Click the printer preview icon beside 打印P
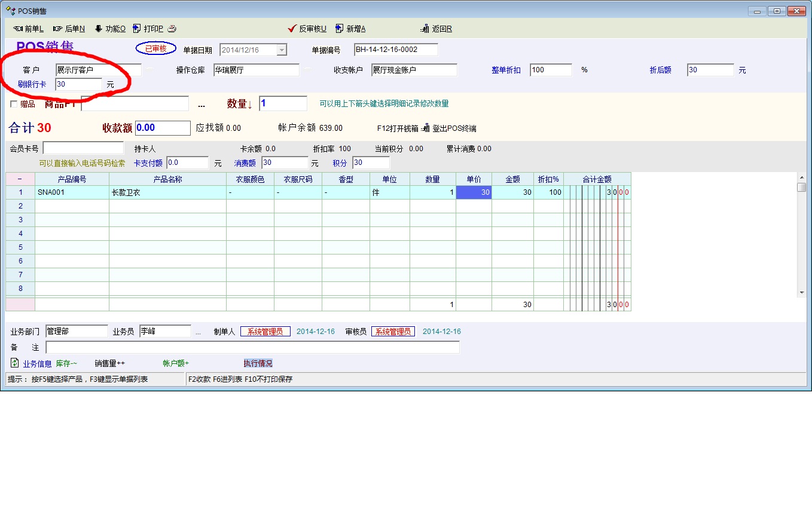 click(x=172, y=29)
